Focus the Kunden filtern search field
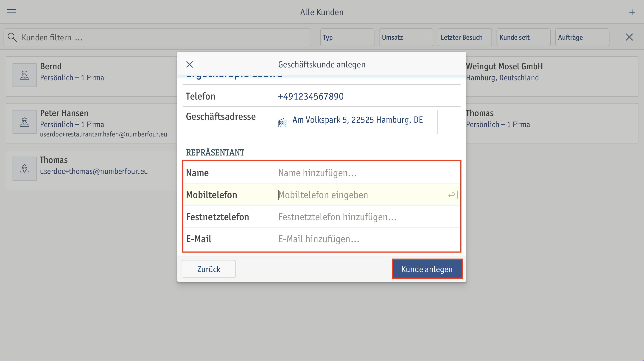Image resolution: width=644 pixels, height=361 pixels. pyautogui.click(x=157, y=37)
